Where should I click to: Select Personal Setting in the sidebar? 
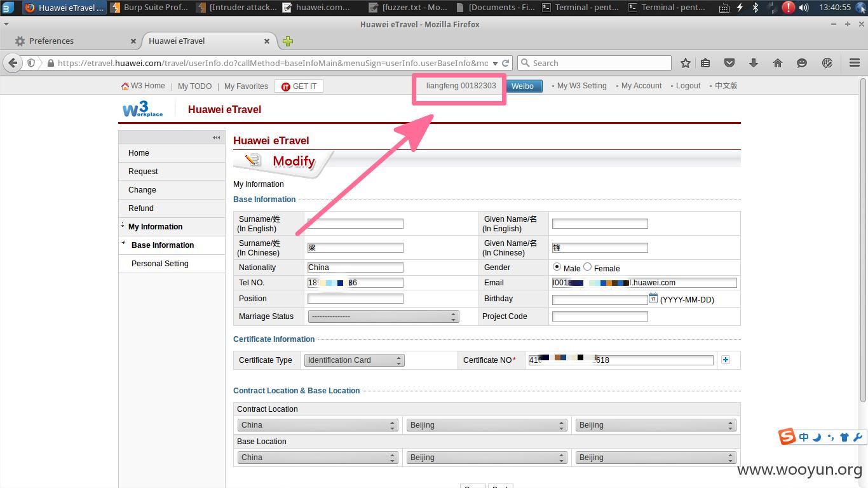[x=172, y=264]
